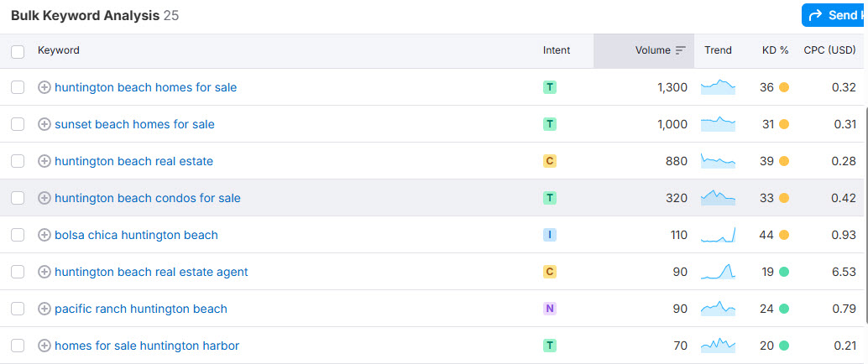Click KD difficulty dot for huntington beach homes for sale
Screen dimensions: 868x364
pos(784,87)
